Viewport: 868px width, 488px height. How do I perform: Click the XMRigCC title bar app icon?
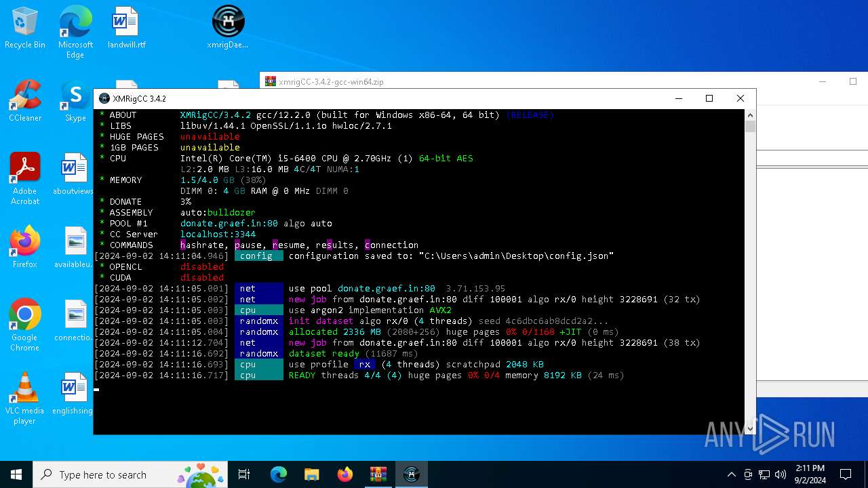(104, 98)
